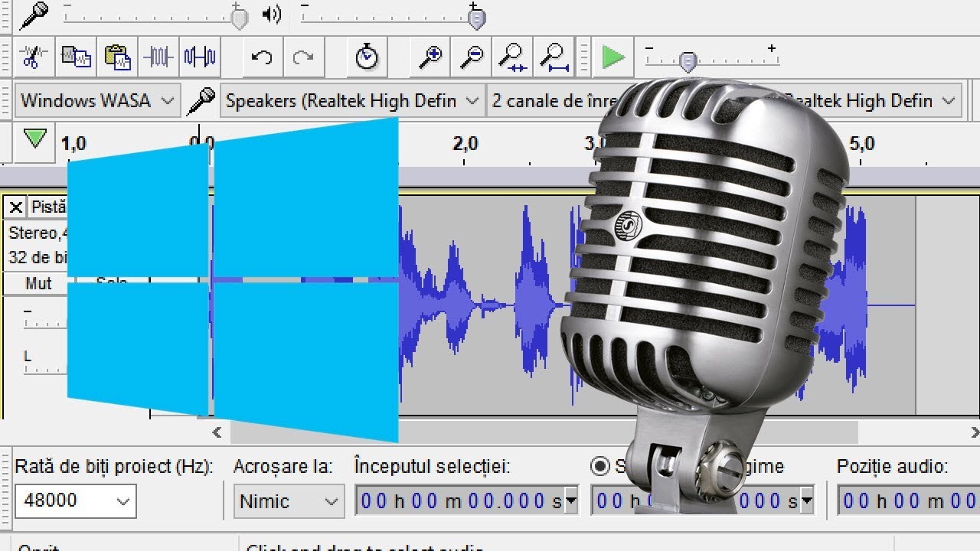Open Speakers recording device dropdown

(x=352, y=100)
